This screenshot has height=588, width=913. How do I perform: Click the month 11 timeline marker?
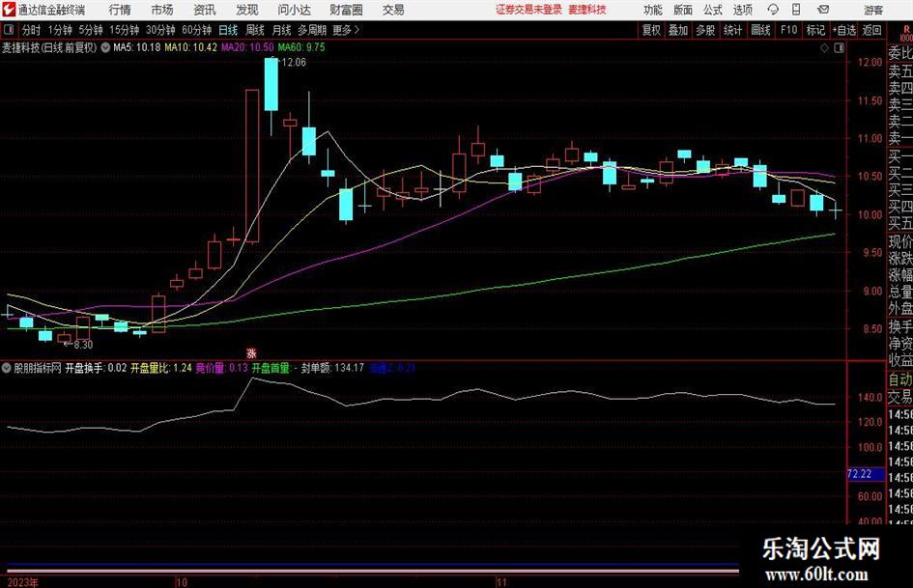[x=502, y=583]
